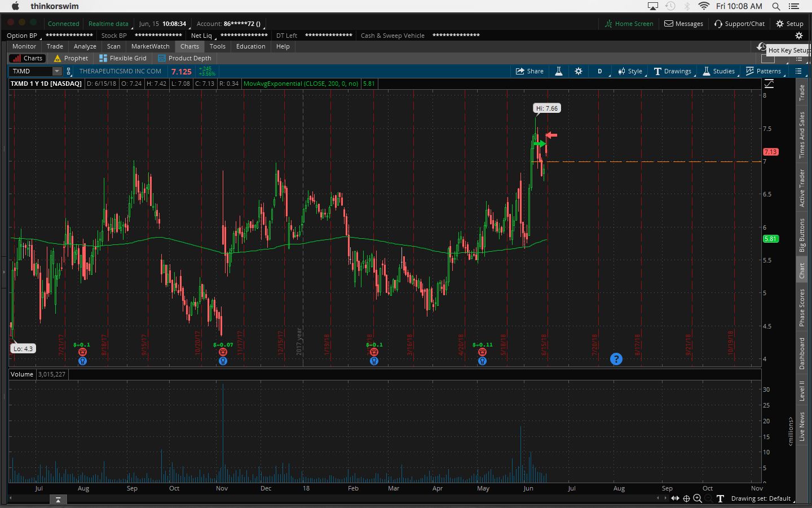Open Support/Chat in the top bar

point(739,24)
